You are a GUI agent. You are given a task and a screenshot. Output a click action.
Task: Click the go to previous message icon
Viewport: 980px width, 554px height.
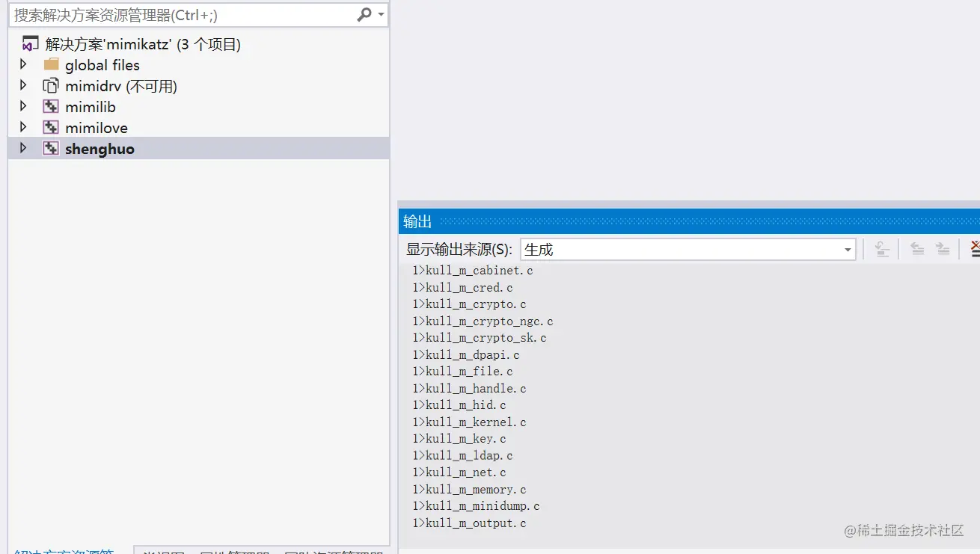pyautogui.click(x=917, y=249)
